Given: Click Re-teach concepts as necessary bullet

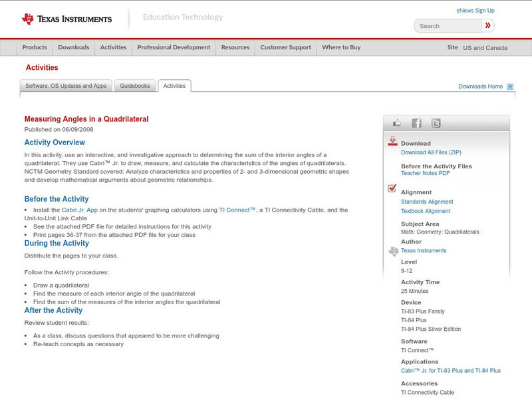Looking at the screenshot, I should (78, 344).
